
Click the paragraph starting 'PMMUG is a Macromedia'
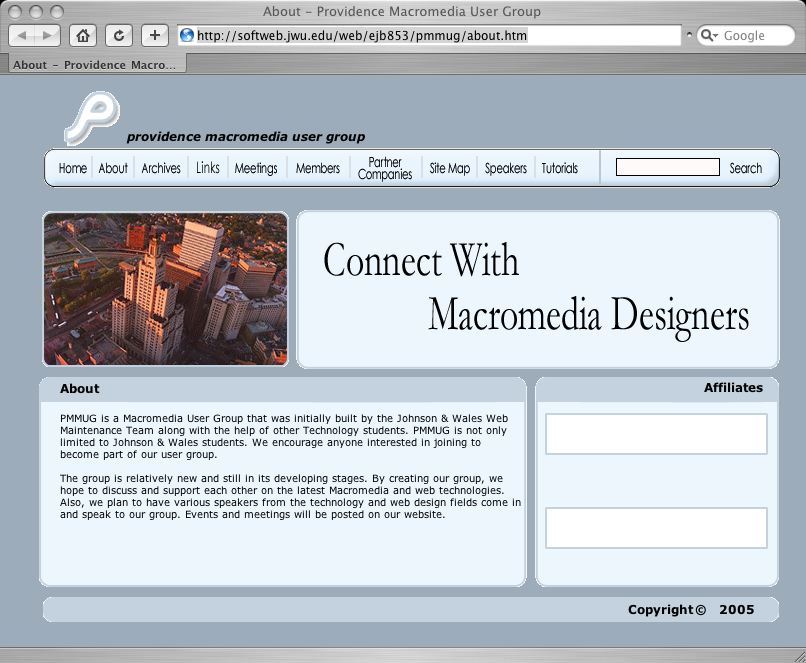point(284,436)
